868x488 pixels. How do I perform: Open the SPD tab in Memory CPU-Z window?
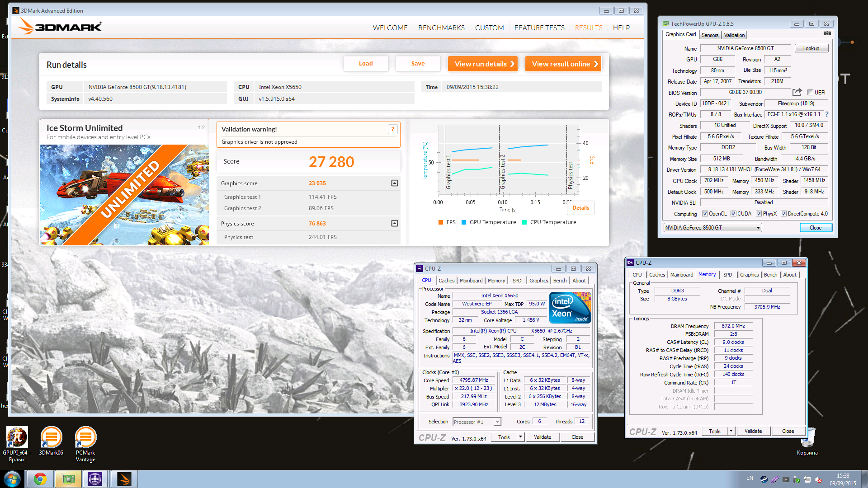[x=727, y=275]
